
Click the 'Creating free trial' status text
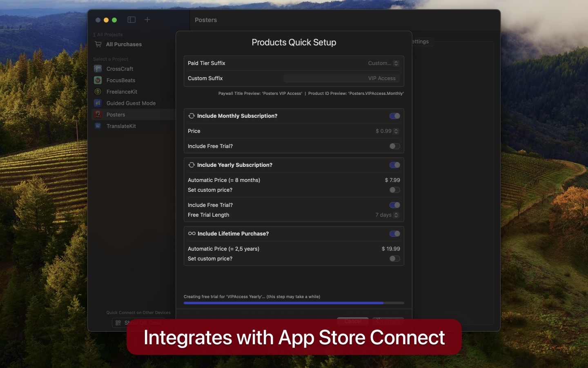[252, 296]
